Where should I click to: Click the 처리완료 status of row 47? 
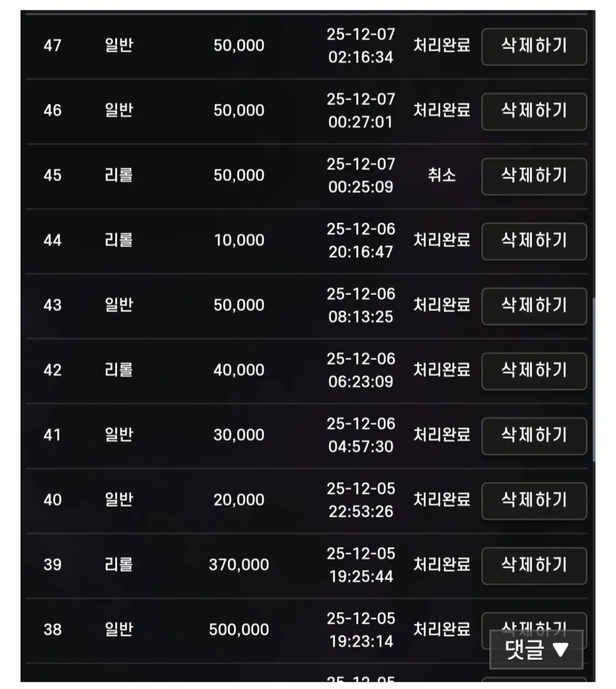tap(441, 45)
